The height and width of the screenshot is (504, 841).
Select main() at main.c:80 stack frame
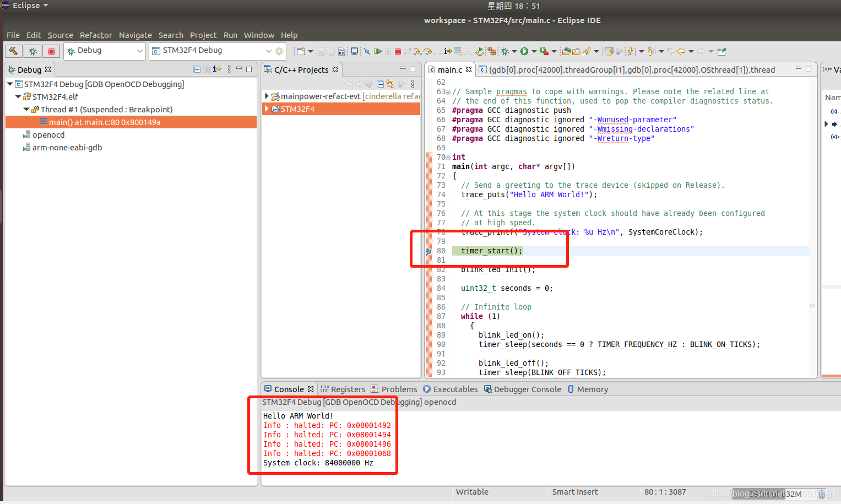point(131,122)
